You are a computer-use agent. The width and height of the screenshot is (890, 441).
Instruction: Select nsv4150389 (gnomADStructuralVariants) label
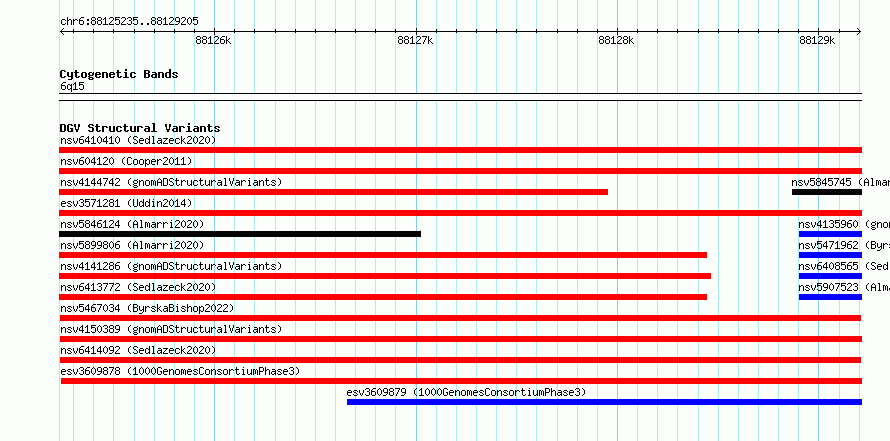pyautogui.click(x=171, y=329)
